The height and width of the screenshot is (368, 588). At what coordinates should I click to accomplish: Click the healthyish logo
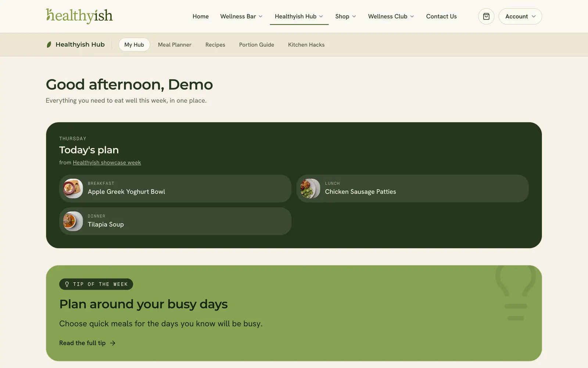click(79, 16)
